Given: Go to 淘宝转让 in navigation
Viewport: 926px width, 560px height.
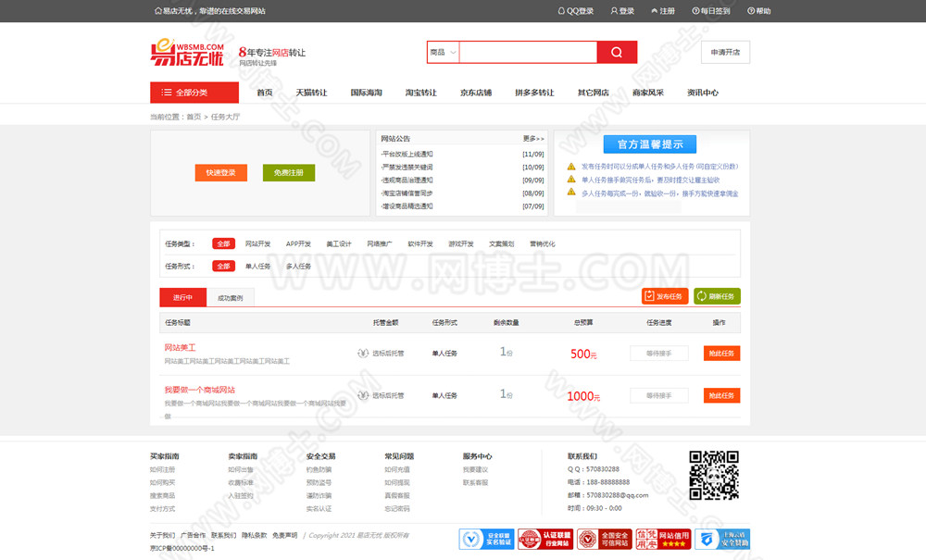Looking at the screenshot, I should click(421, 93).
